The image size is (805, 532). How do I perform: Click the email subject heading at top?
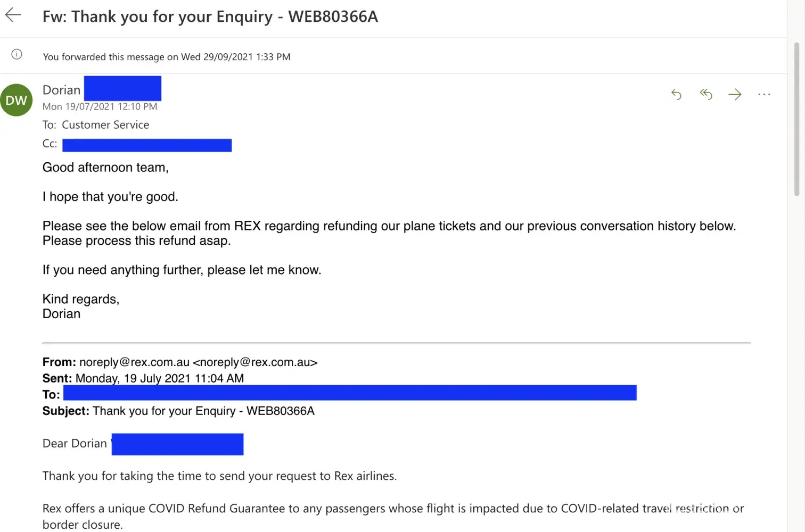click(210, 16)
